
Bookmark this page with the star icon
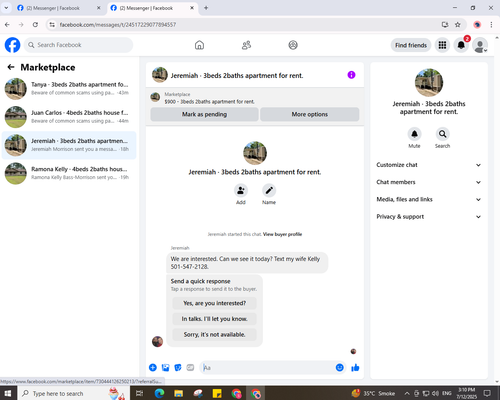458,25
